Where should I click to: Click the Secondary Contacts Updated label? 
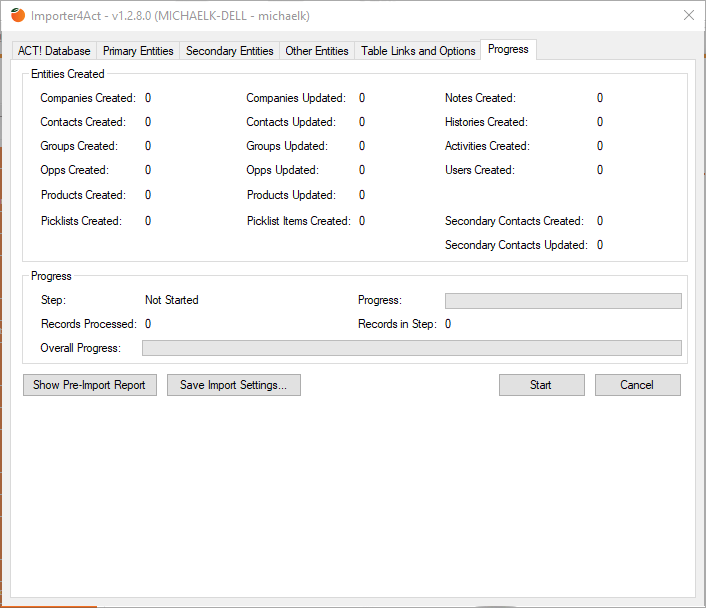click(x=516, y=245)
